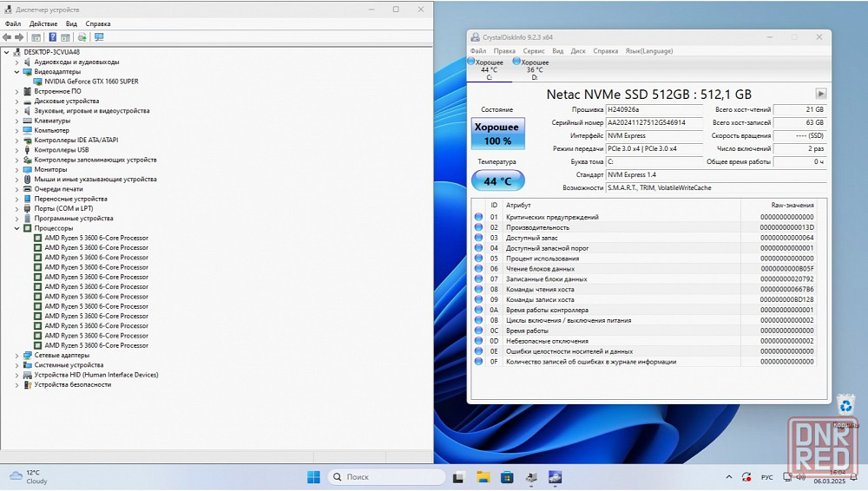The width and height of the screenshot is (868, 491).
Task: Click the Help icon in Device Manager toolbar
Action: click(52, 37)
